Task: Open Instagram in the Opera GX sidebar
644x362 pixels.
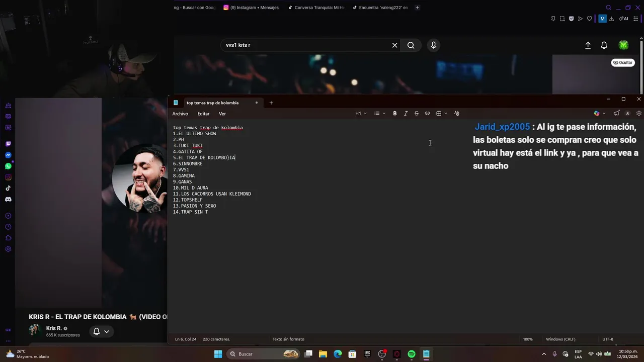Action: tap(8, 177)
